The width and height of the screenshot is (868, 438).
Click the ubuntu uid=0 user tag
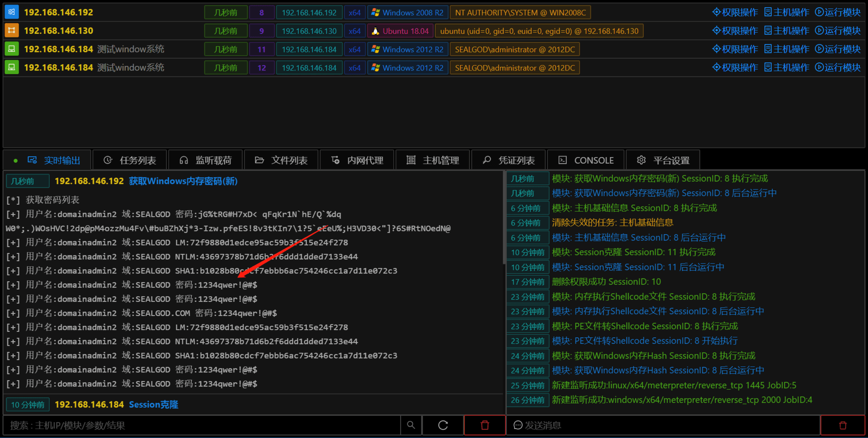[539, 31]
